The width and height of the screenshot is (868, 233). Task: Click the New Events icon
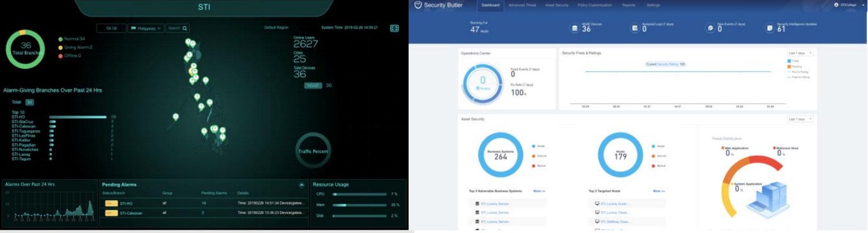tap(710, 28)
